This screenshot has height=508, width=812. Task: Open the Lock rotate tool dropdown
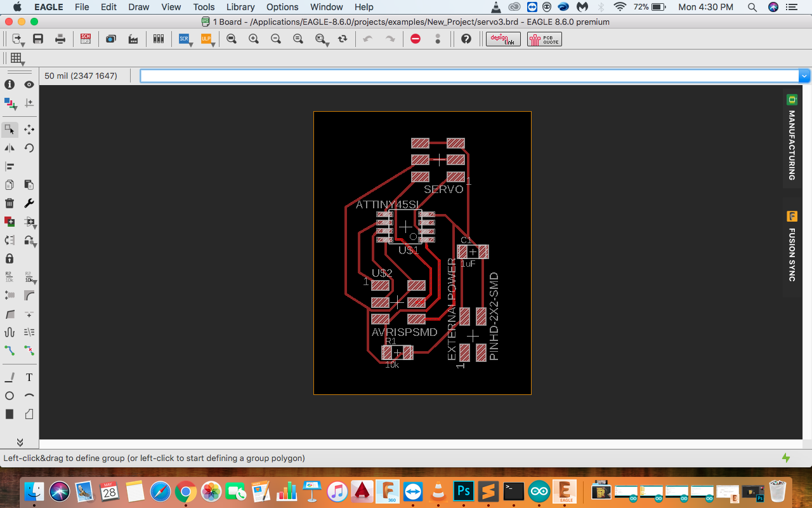(30, 241)
